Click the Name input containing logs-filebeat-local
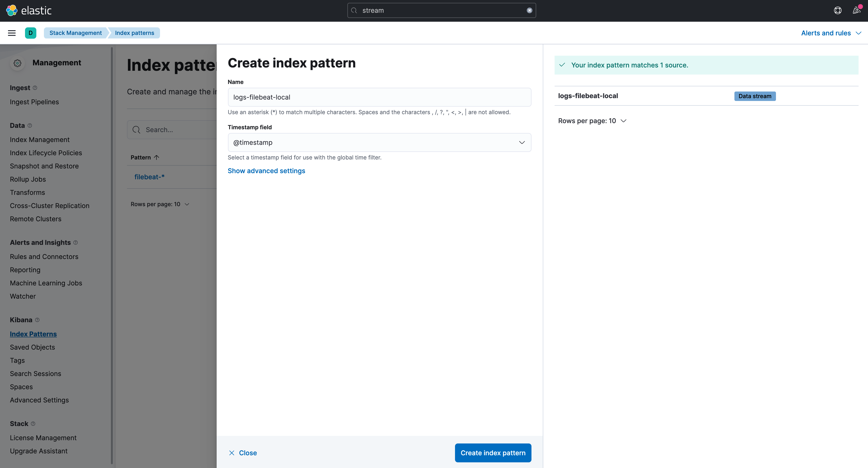Viewport: 868px width, 468px height. pyautogui.click(x=379, y=97)
